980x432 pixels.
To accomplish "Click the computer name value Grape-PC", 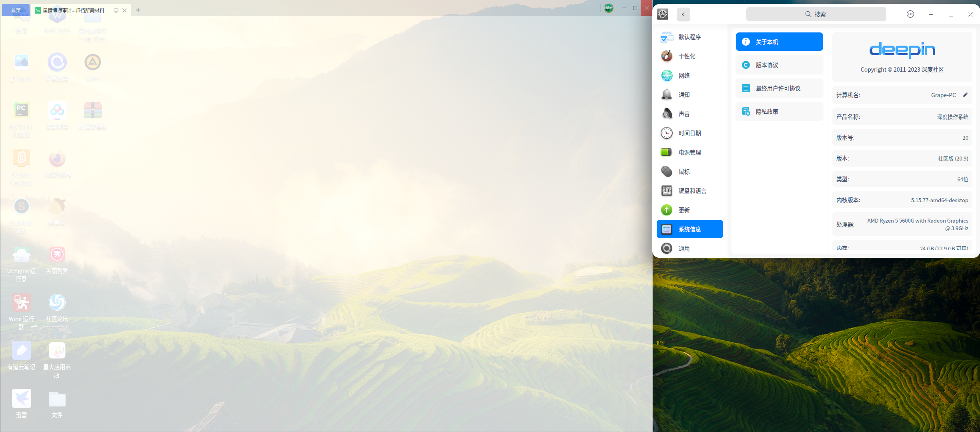I will (944, 95).
